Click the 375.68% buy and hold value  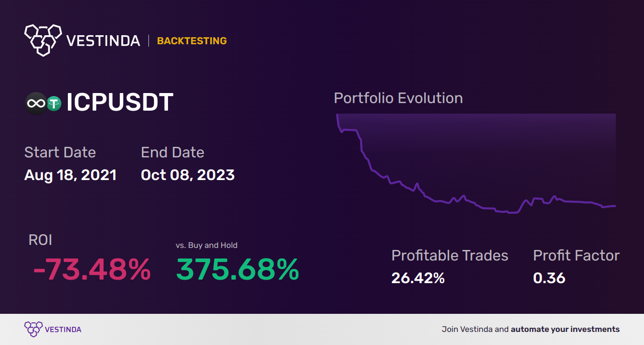237,270
